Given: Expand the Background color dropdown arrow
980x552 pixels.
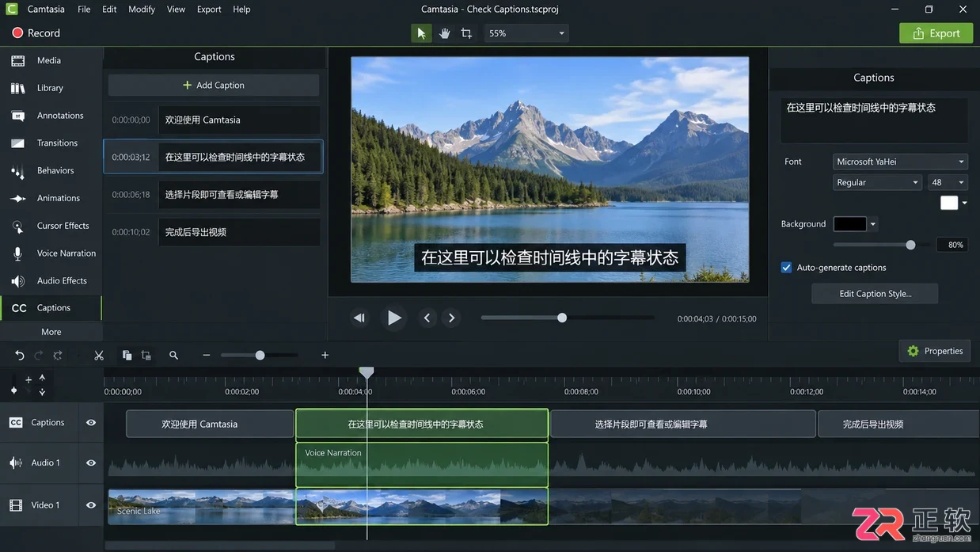Looking at the screenshot, I should coord(873,224).
